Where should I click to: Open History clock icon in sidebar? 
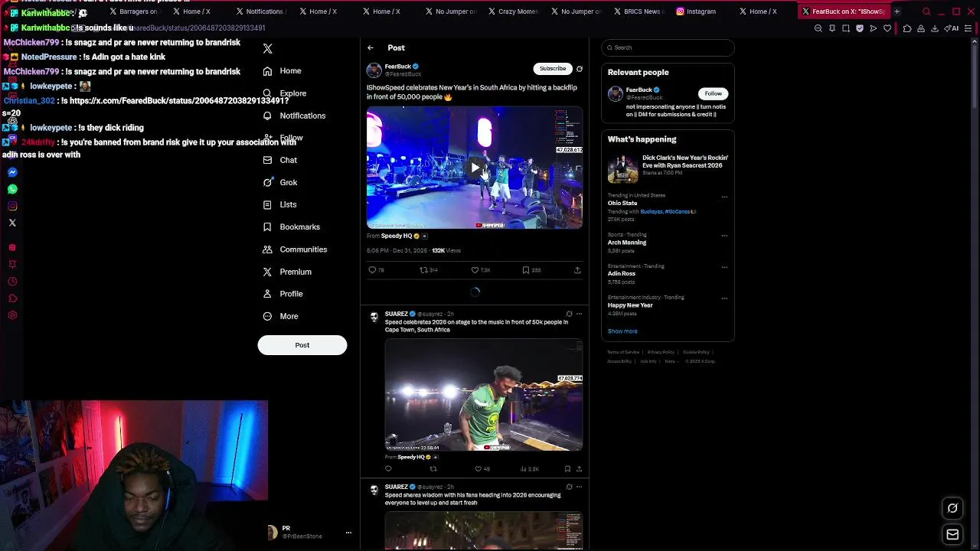[x=12, y=281]
